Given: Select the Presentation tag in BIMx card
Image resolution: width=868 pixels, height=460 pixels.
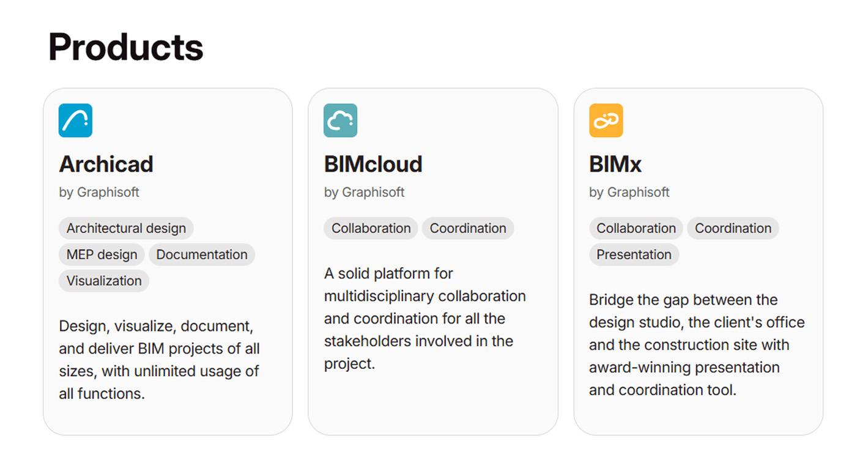Looking at the screenshot, I should (x=634, y=254).
